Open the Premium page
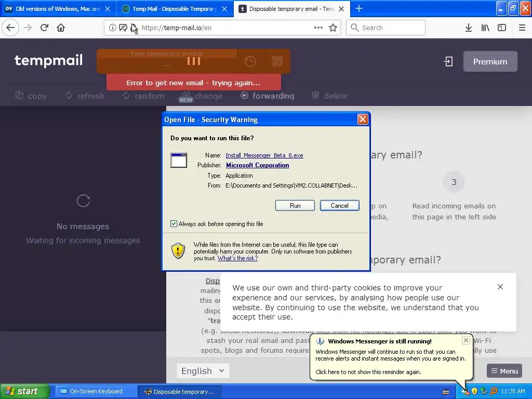The image size is (532, 399). [490, 61]
